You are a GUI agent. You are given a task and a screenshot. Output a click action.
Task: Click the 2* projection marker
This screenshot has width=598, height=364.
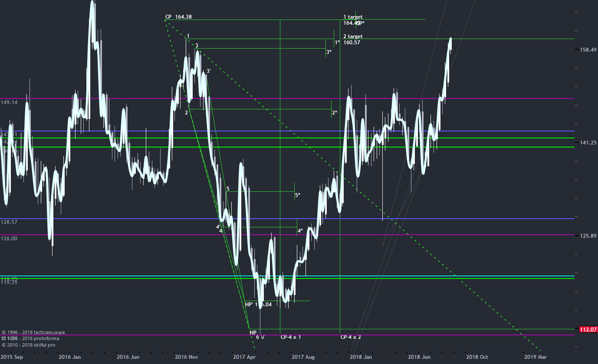[x=335, y=113]
